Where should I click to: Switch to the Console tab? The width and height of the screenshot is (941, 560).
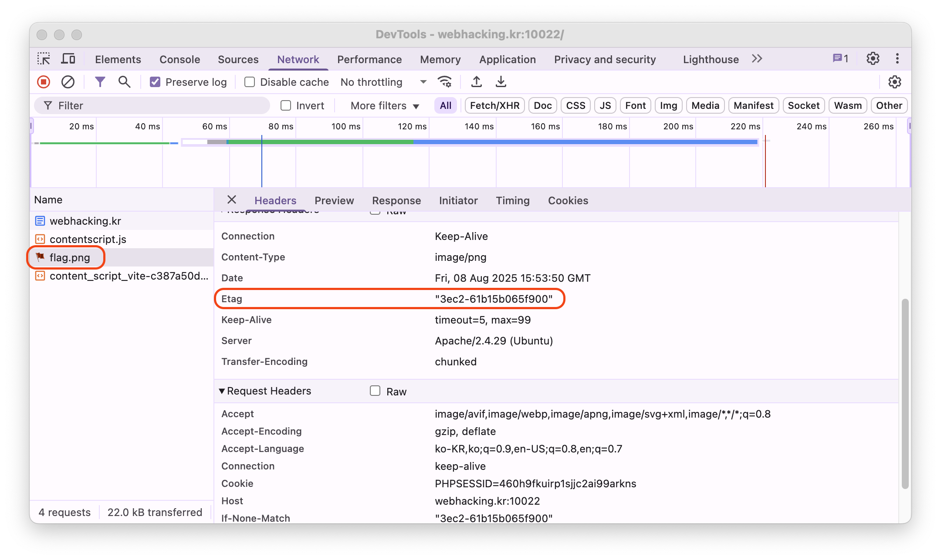179,59
